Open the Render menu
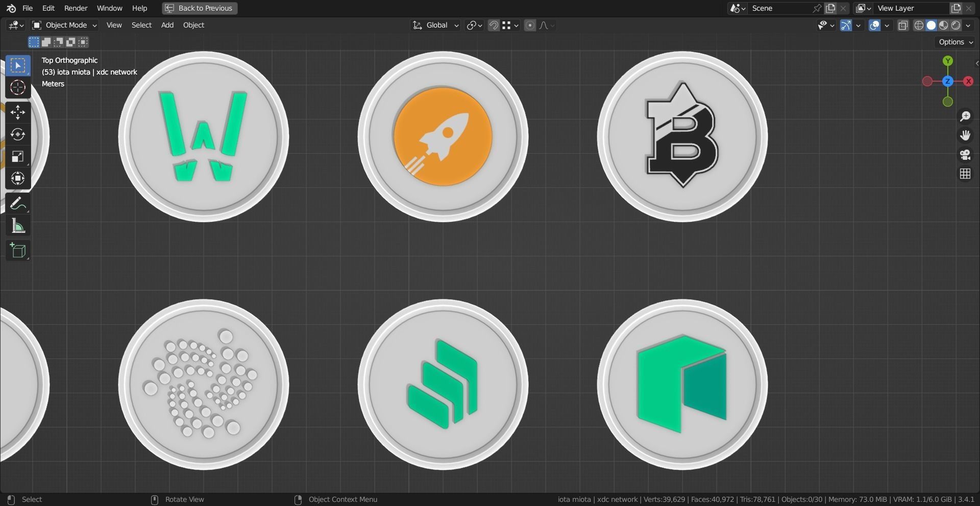 pyautogui.click(x=76, y=8)
